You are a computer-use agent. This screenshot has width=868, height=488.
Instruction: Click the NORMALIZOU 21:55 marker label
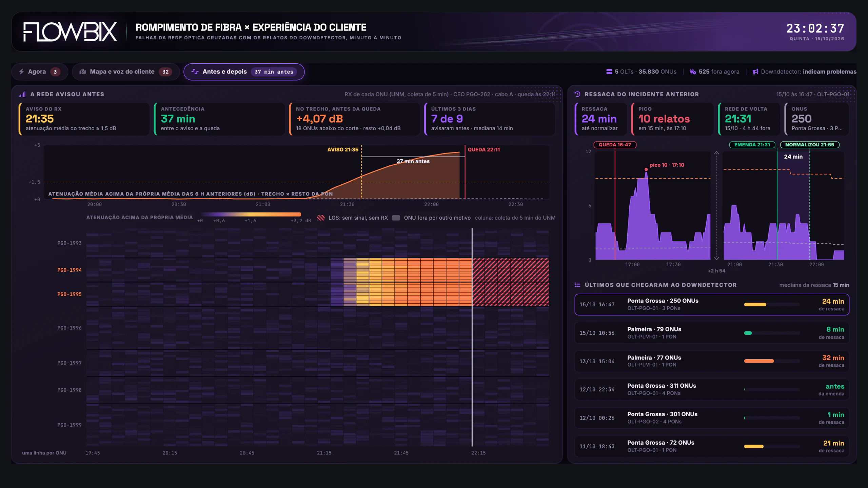coord(810,145)
